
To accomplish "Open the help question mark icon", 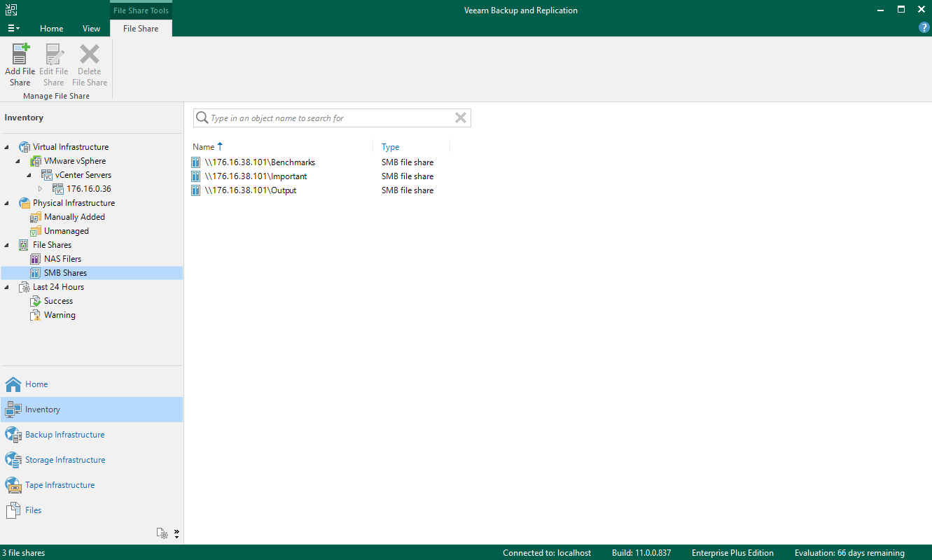I will coord(924,28).
